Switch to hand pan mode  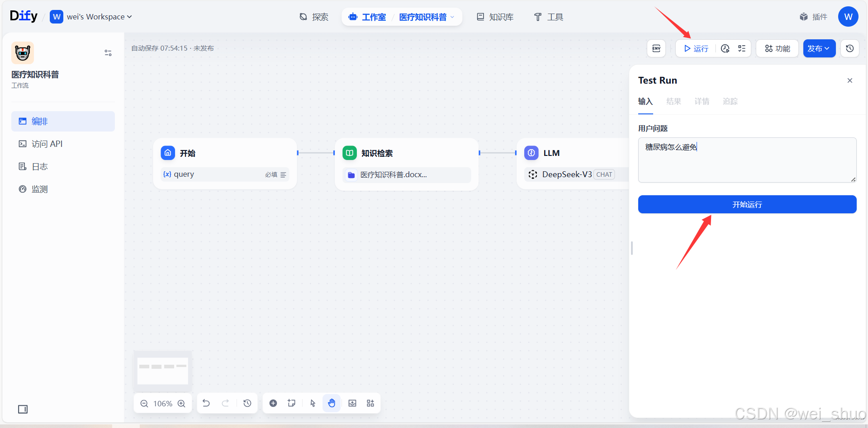(332, 403)
